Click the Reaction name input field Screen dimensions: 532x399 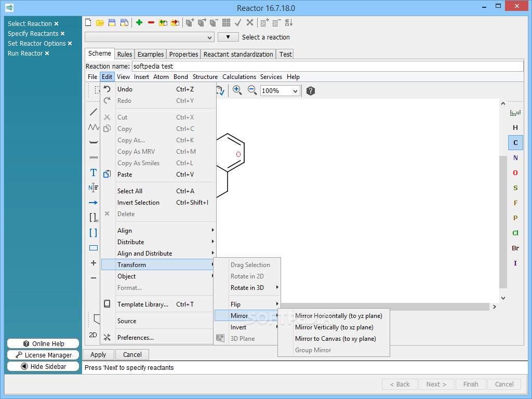tap(327, 66)
